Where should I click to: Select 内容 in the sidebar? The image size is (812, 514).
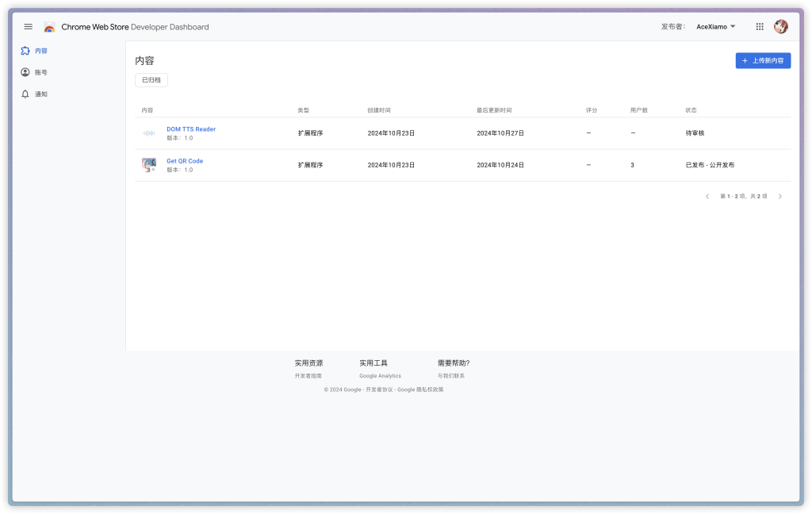click(x=40, y=51)
